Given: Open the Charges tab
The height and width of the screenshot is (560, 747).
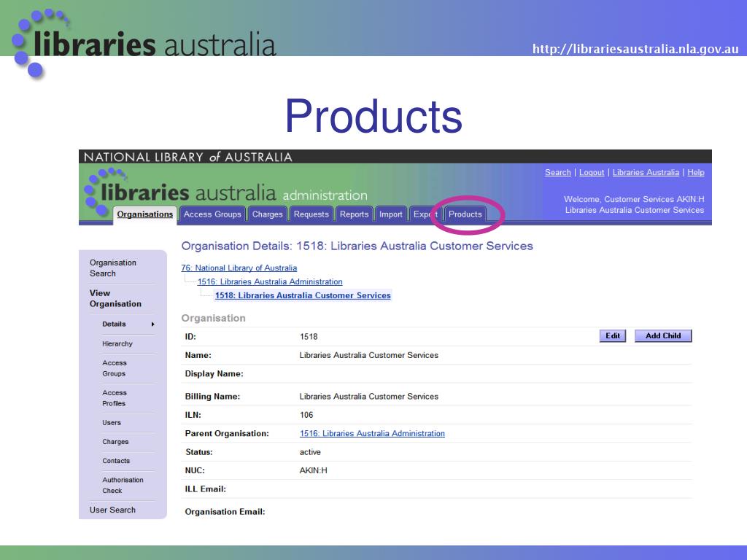Looking at the screenshot, I should coord(267,214).
